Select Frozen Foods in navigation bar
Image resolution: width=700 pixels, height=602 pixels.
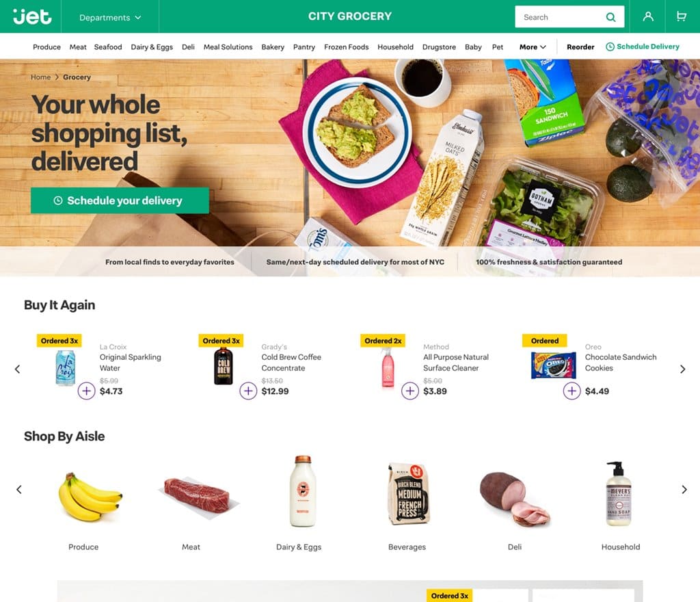[x=347, y=47]
